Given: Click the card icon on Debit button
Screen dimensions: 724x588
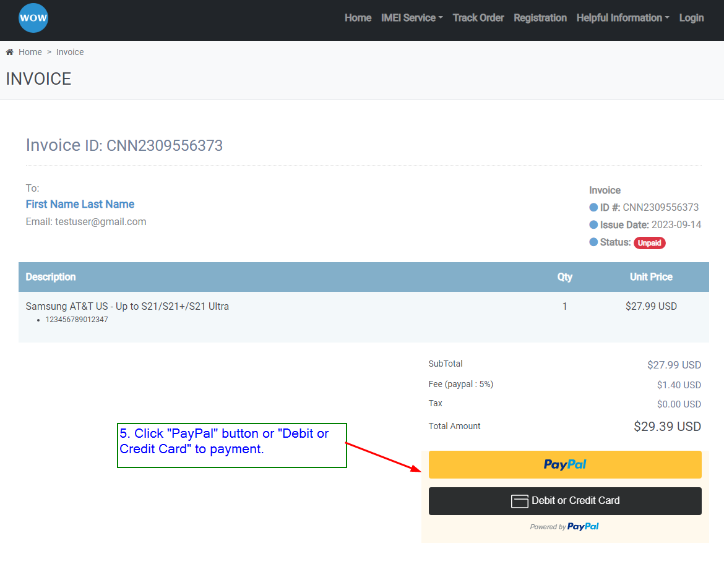Looking at the screenshot, I should 519,501.
